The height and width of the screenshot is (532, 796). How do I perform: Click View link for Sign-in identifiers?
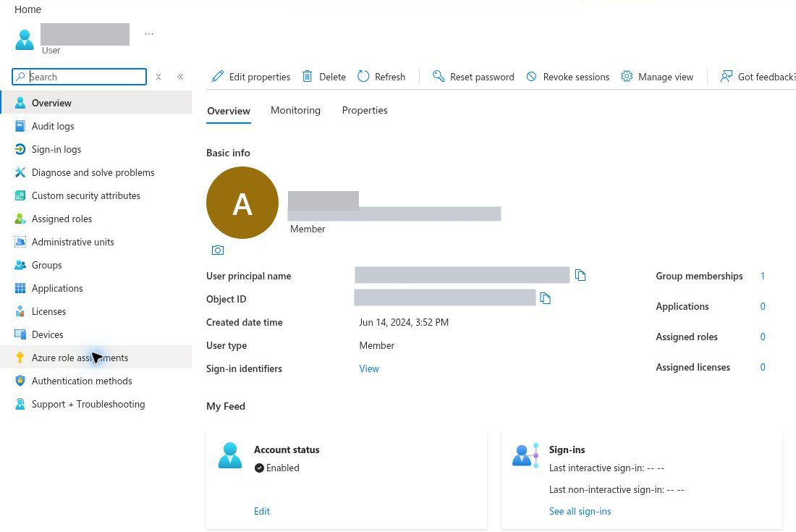pyautogui.click(x=369, y=368)
